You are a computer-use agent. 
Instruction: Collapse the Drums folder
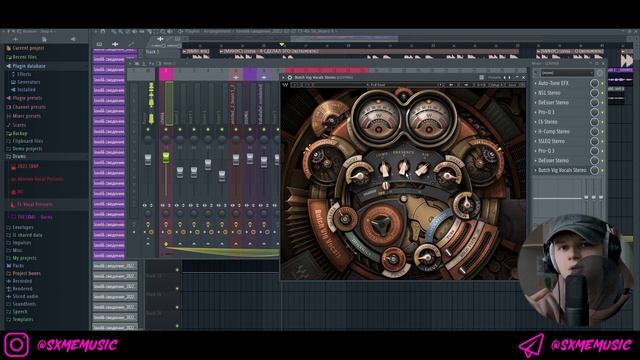tap(19, 157)
